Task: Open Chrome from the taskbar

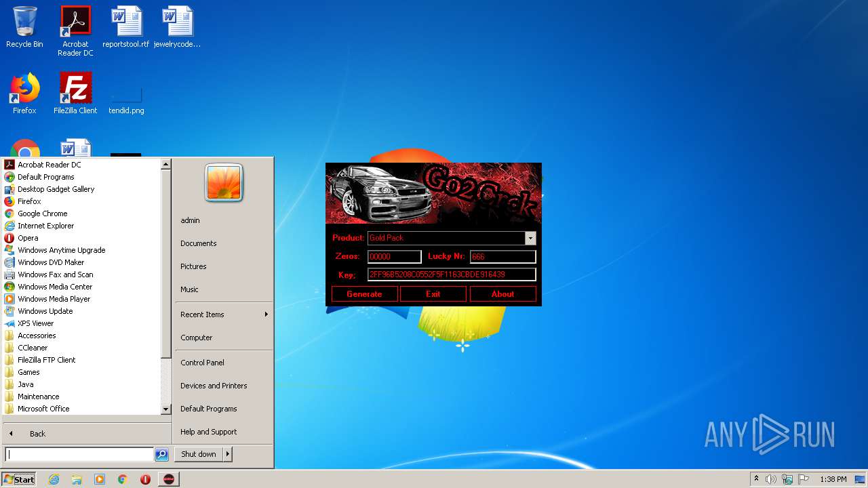Action: click(123, 479)
